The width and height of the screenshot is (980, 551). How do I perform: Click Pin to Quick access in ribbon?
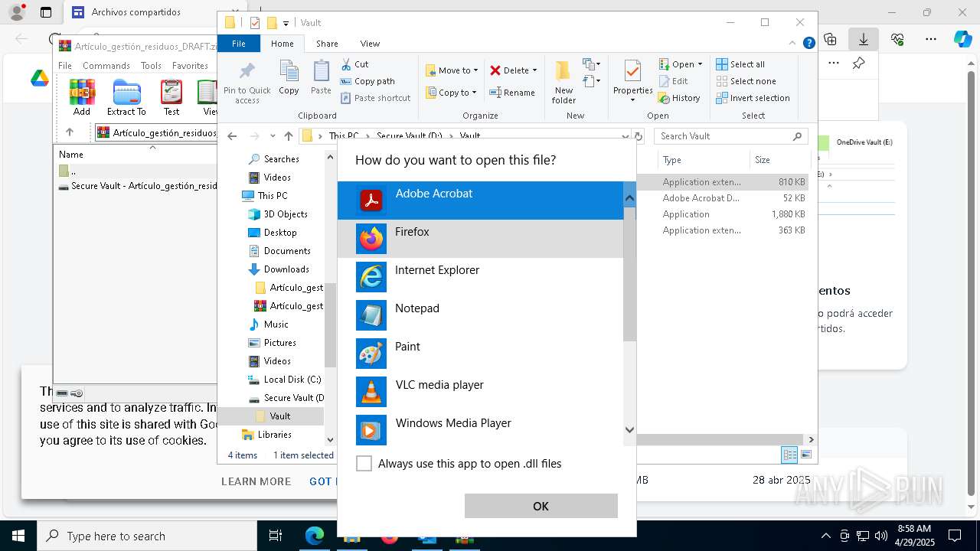tap(247, 83)
